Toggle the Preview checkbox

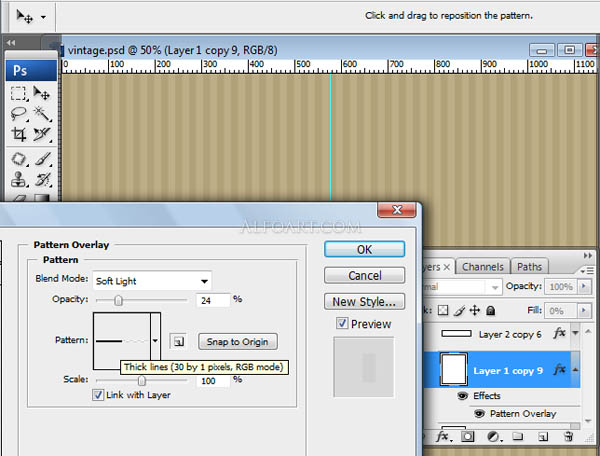point(342,324)
